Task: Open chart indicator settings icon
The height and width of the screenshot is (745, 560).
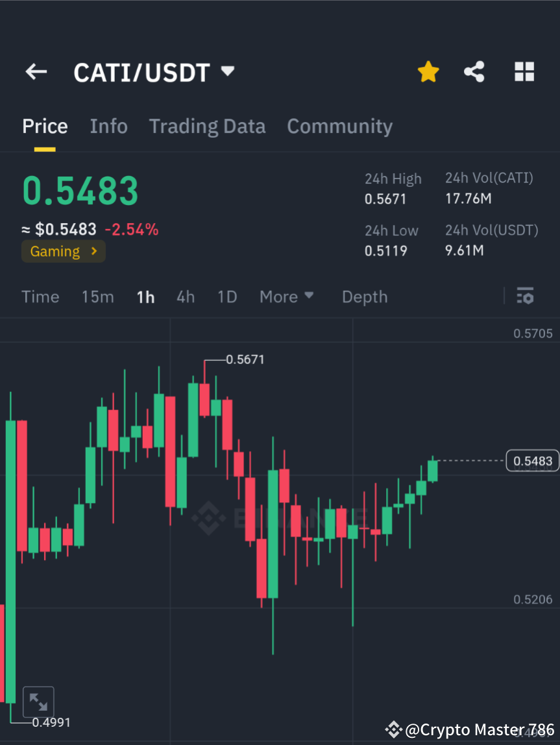Action: pyautogui.click(x=526, y=297)
